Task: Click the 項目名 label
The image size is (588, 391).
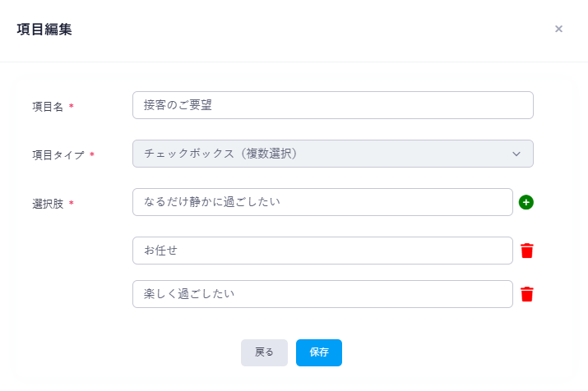Action: click(x=48, y=107)
